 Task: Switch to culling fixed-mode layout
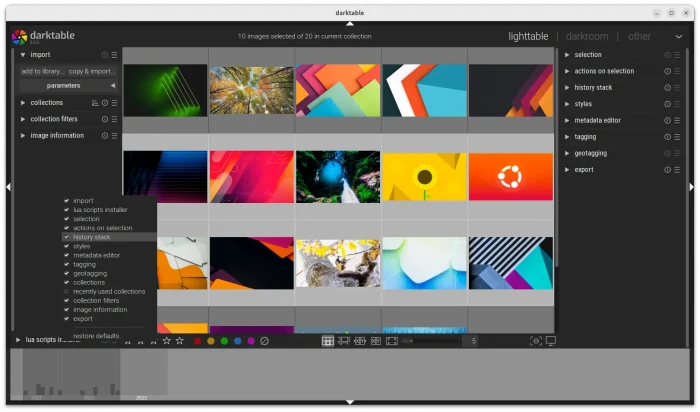pos(360,341)
